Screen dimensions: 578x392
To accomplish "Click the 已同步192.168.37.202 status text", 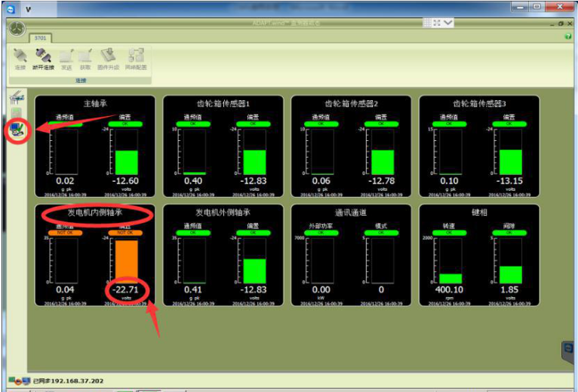I will [68, 381].
